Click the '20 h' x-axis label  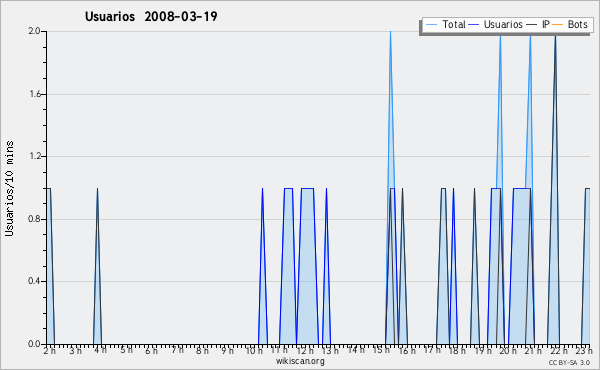(x=508, y=350)
